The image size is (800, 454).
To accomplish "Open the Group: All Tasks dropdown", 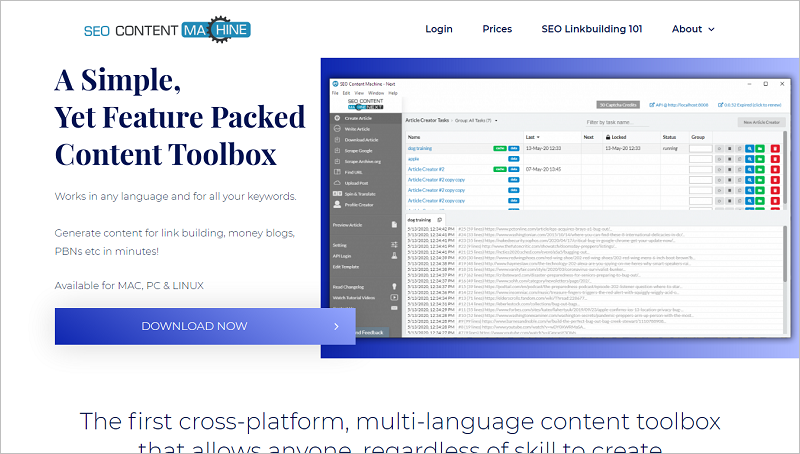I will (x=476, y=120).
